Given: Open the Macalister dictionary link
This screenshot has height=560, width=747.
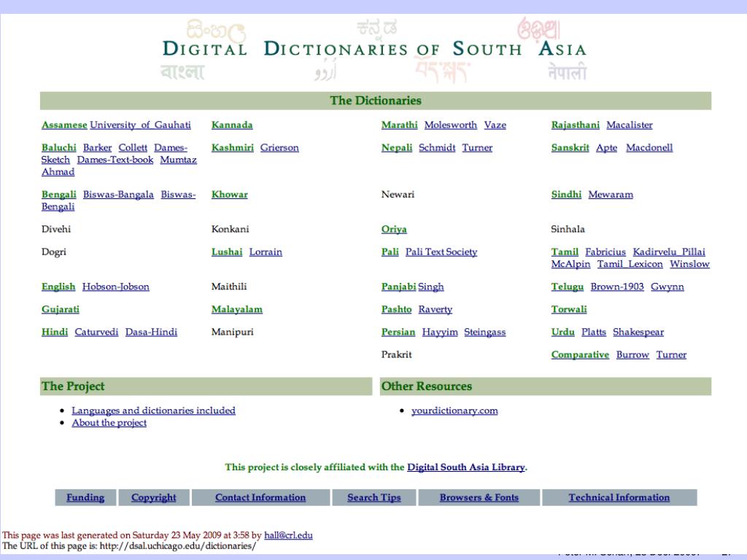Looking at the screenshot, I should pos(630,125).
